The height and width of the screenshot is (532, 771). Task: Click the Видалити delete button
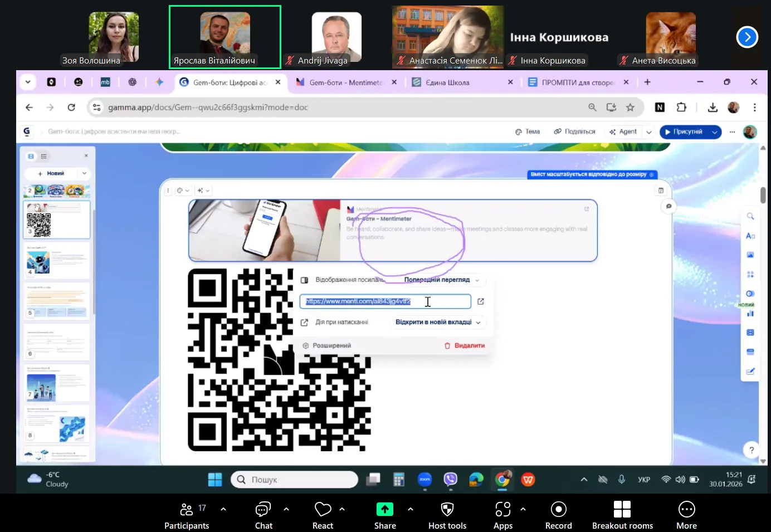click(x=465, y=345)
